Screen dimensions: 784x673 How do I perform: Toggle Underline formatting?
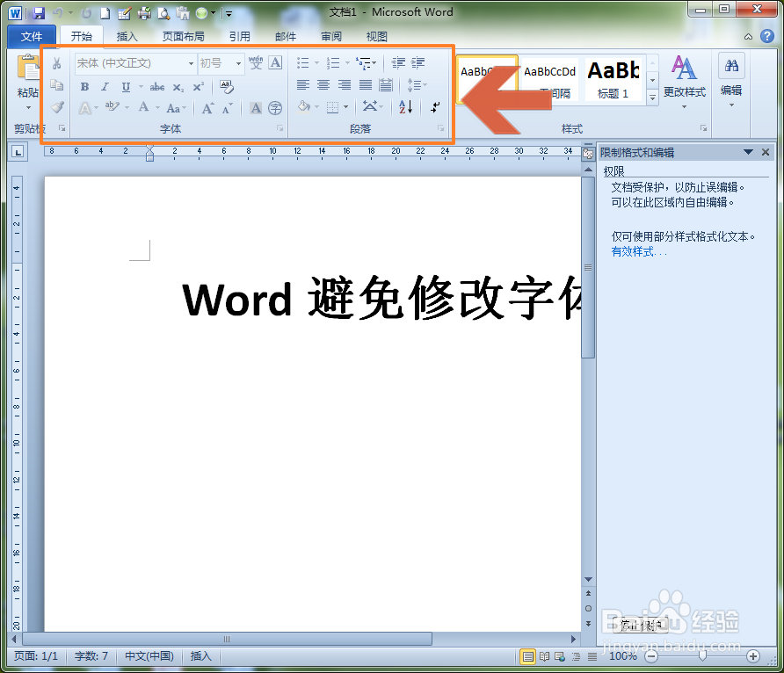click(126, 86)
